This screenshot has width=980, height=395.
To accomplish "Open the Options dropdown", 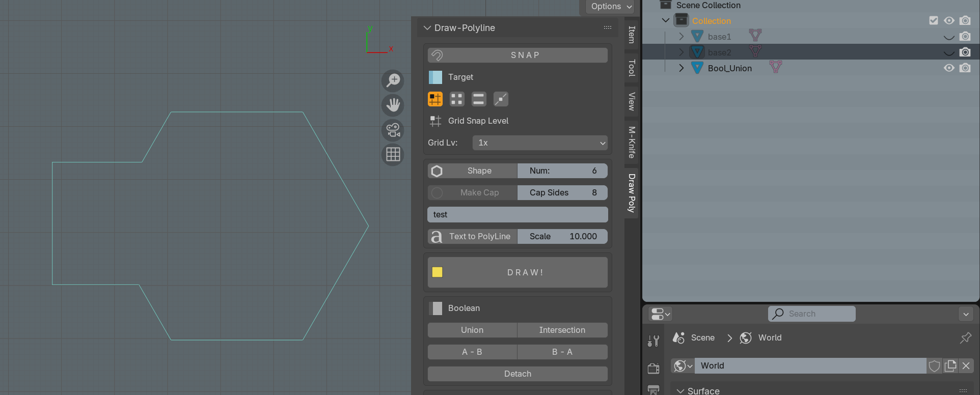I will click(611, 7).
